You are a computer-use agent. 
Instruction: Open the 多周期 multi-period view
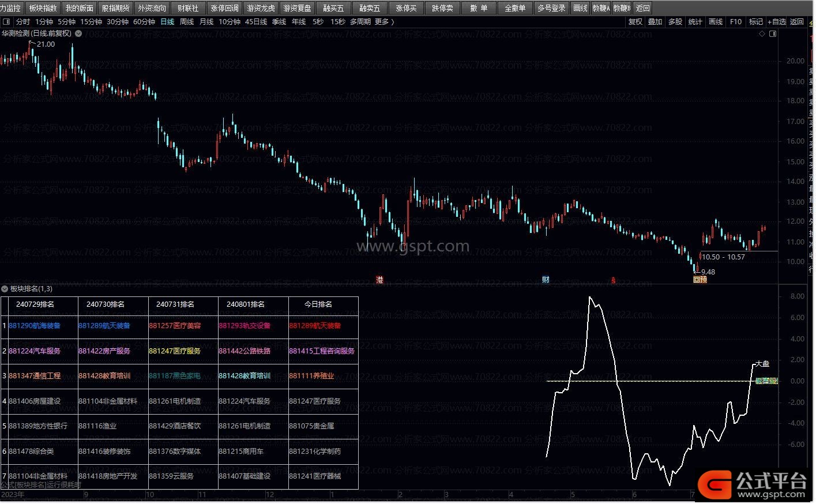click(x=360, y=22)
